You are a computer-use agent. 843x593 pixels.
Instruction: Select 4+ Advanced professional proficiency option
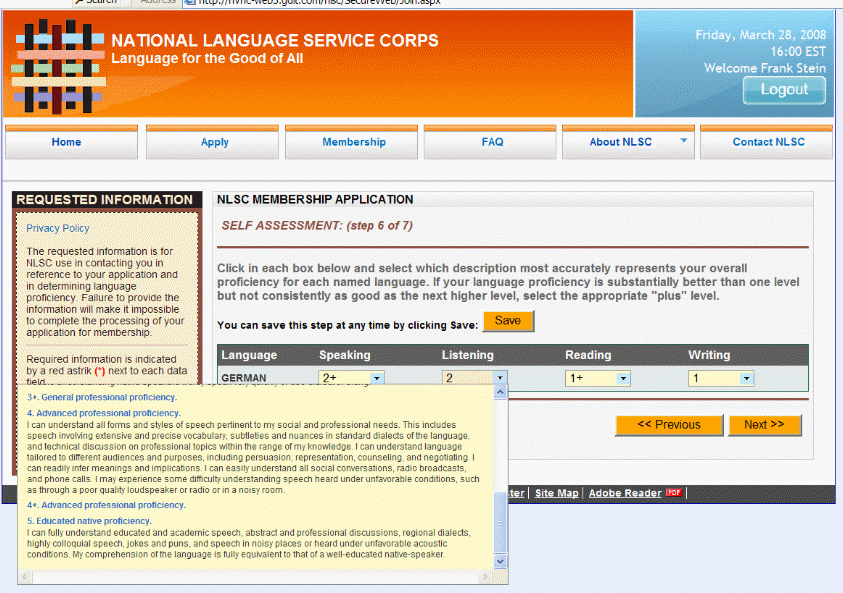[106, 505]
